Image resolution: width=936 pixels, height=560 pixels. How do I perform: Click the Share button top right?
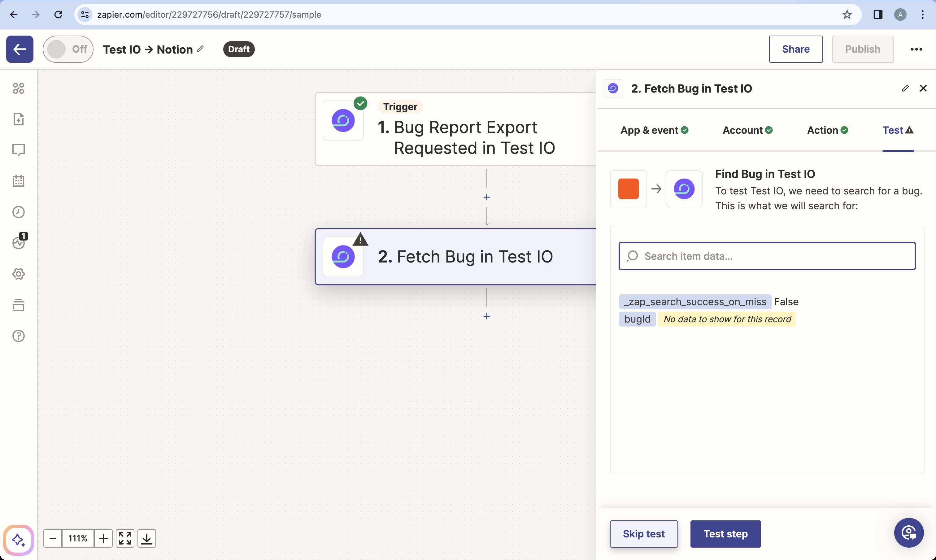(796, 49)
